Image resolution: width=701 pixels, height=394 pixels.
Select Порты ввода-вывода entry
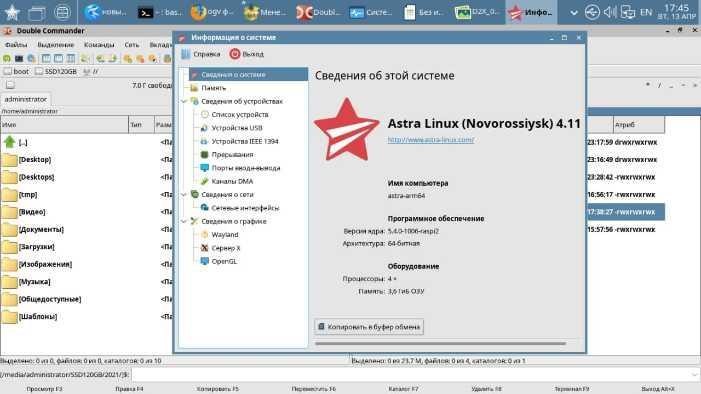[x=245, y=168]
